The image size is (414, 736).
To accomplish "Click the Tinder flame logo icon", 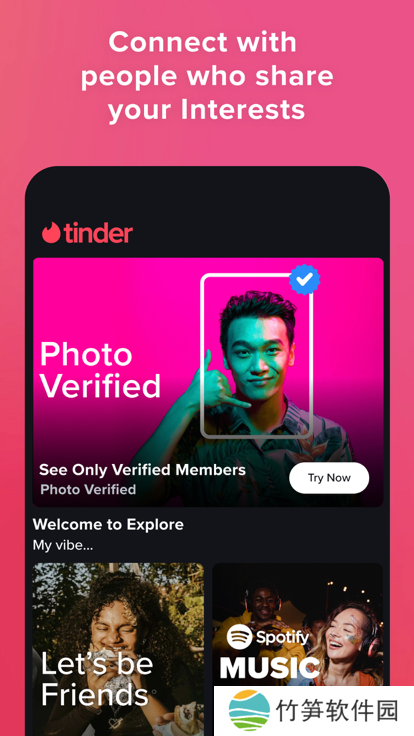I will click(x=51, y=233).
